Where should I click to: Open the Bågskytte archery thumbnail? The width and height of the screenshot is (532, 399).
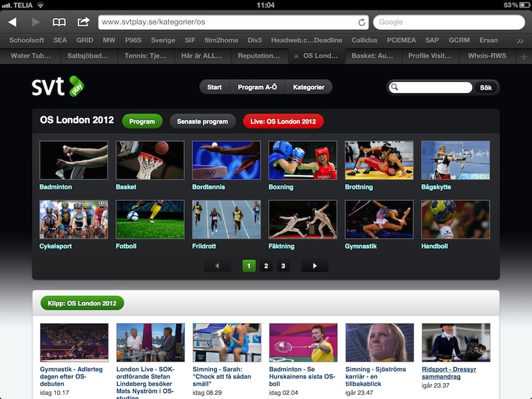click(x=456, y=160)
